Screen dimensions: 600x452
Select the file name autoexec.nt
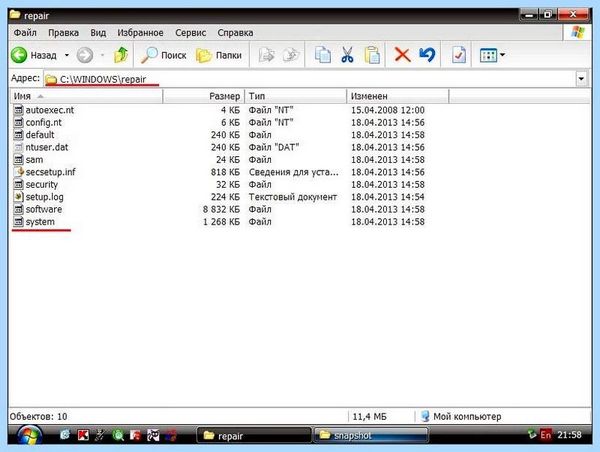coord(50,110)
